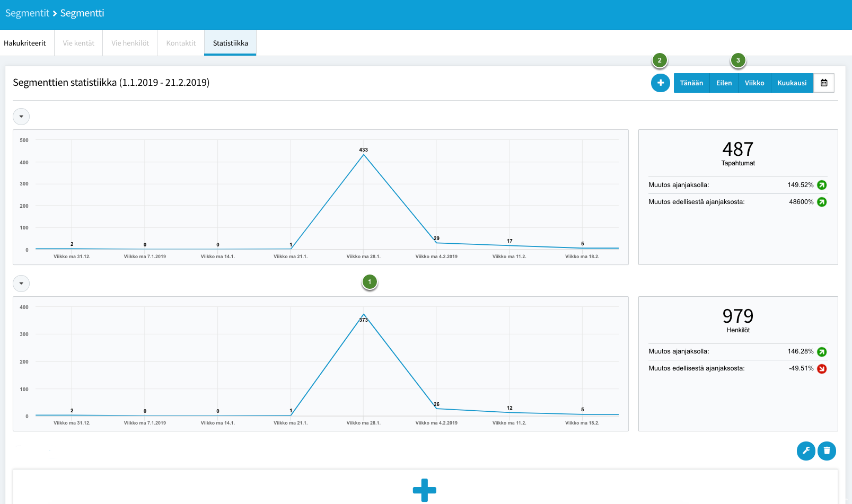The image size is (852, 504).
Task: Expand dropdown above Henkilöt chart
Action: point(21,284)
